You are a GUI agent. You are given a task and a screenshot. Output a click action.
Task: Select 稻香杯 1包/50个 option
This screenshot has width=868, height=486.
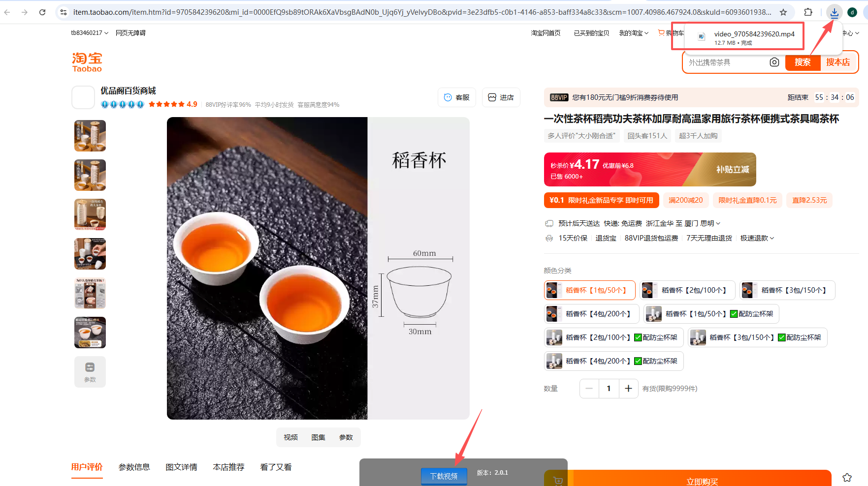(x=589, y=290)
